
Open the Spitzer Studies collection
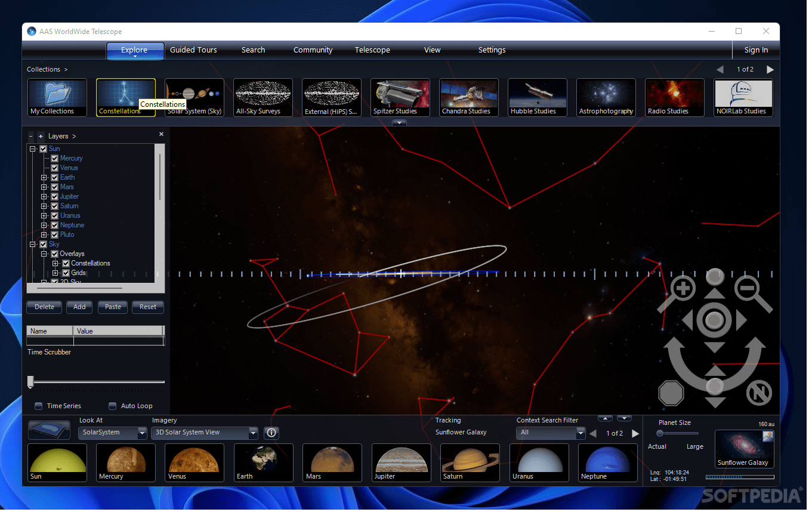click(400, 98)
